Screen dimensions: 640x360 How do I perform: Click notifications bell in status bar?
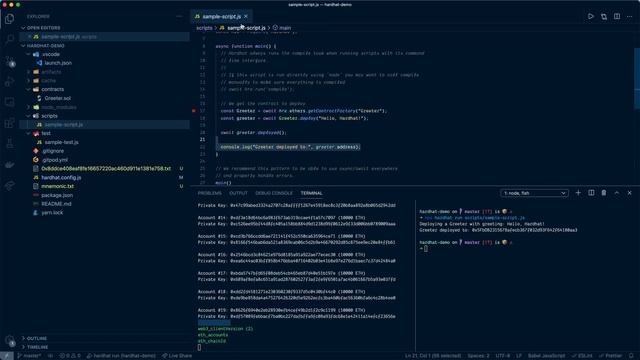(631, 356)
